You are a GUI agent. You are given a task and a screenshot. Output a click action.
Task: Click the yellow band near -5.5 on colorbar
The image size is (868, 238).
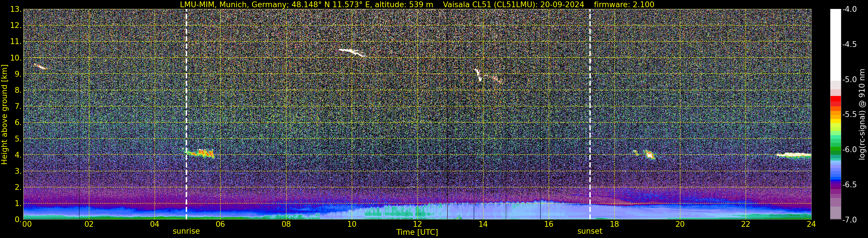click(x=836, y=120)
